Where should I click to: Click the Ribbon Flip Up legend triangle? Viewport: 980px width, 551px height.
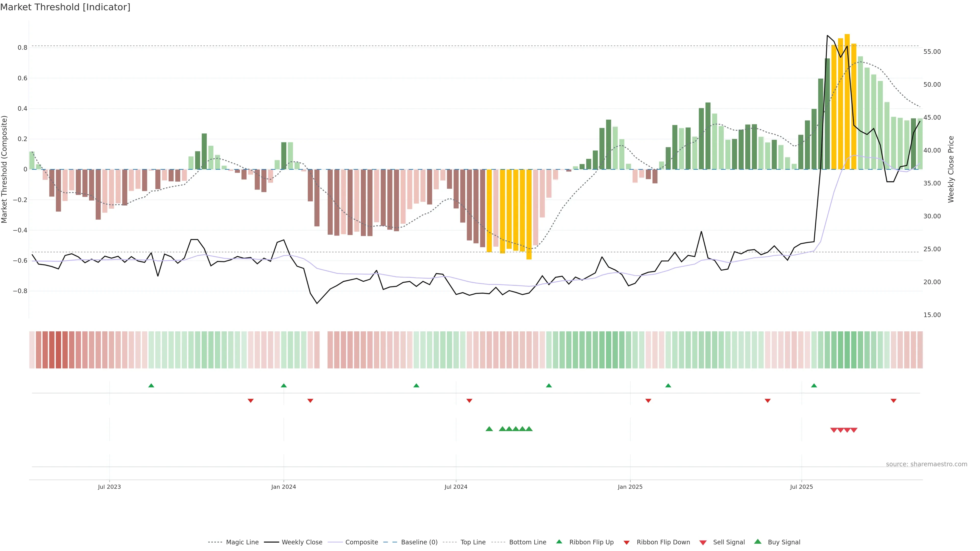point(559,542)
